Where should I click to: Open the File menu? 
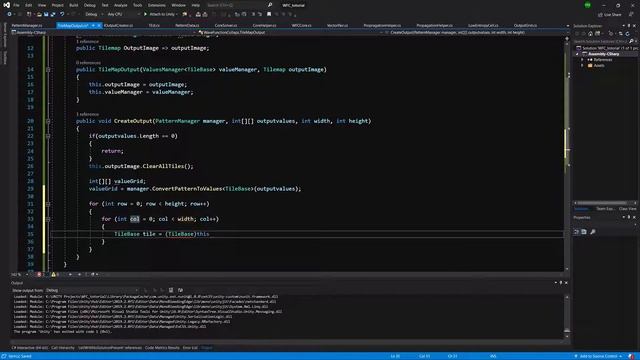click(16, 5)
